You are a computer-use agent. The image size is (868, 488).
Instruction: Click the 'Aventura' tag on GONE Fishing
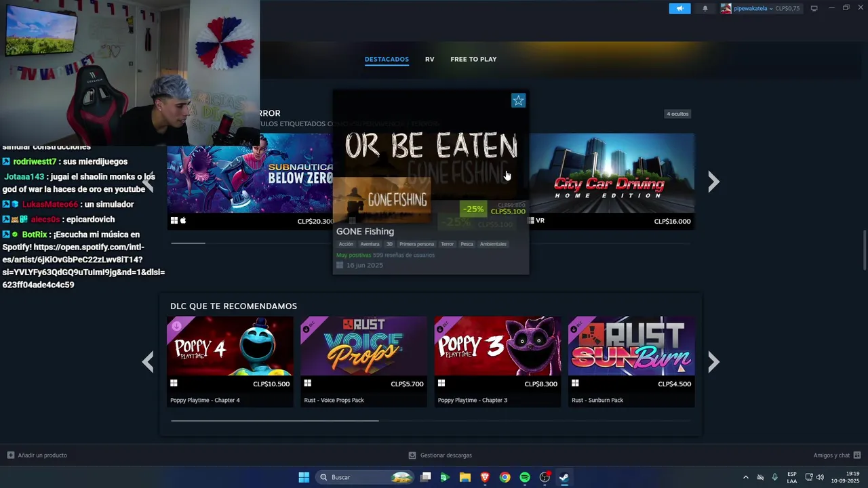tap(370, 244)
